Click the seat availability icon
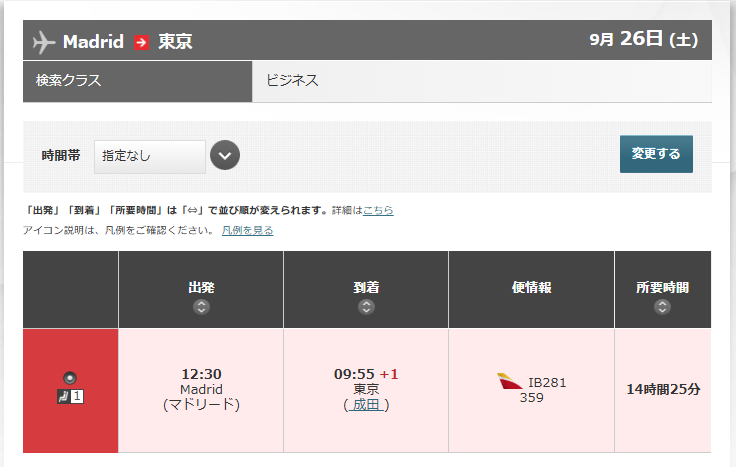Image resolution: width=736 pixels, height=467 pixels. [x=63, y=396]
